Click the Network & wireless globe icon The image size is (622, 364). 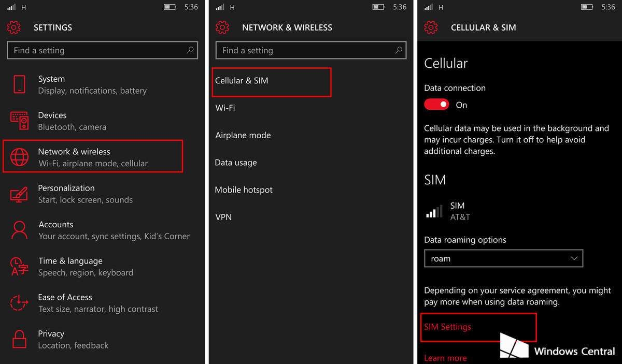(x=19, y=157)
